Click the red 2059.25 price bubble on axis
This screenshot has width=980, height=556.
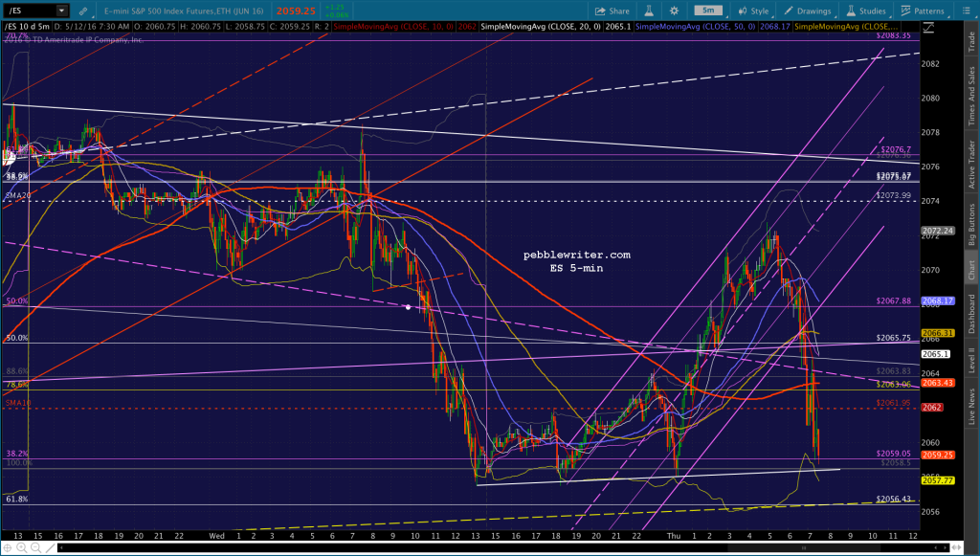pyautogui.click(x=938, y=455)
